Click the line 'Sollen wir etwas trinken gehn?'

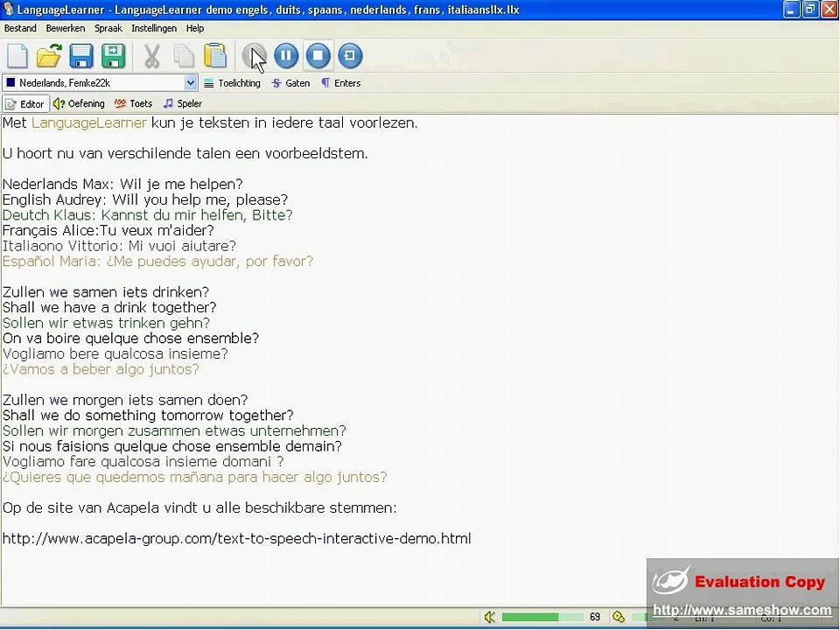click(106, 323)
